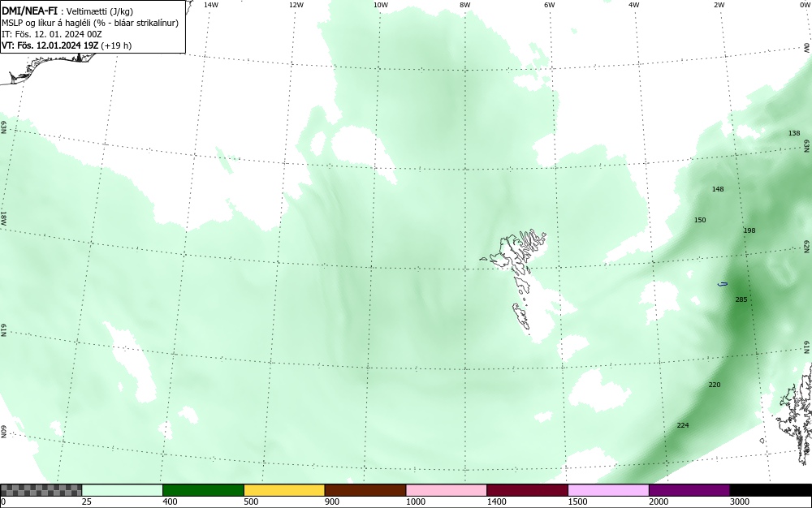Select the brown 900-1000 legend swatch

(365, 490)
